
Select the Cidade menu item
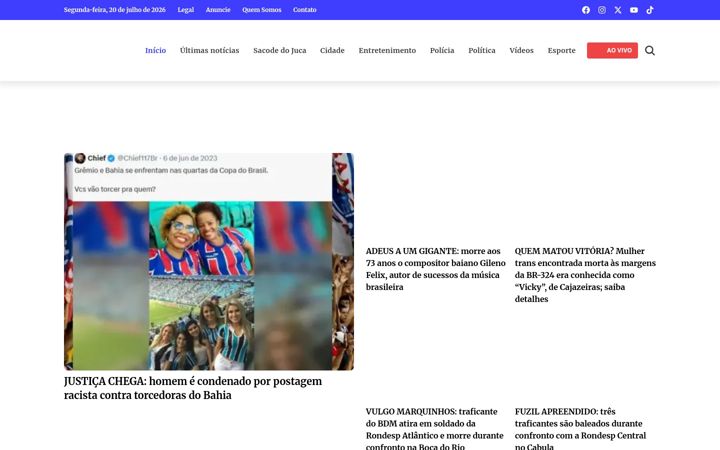pos(332,51)
